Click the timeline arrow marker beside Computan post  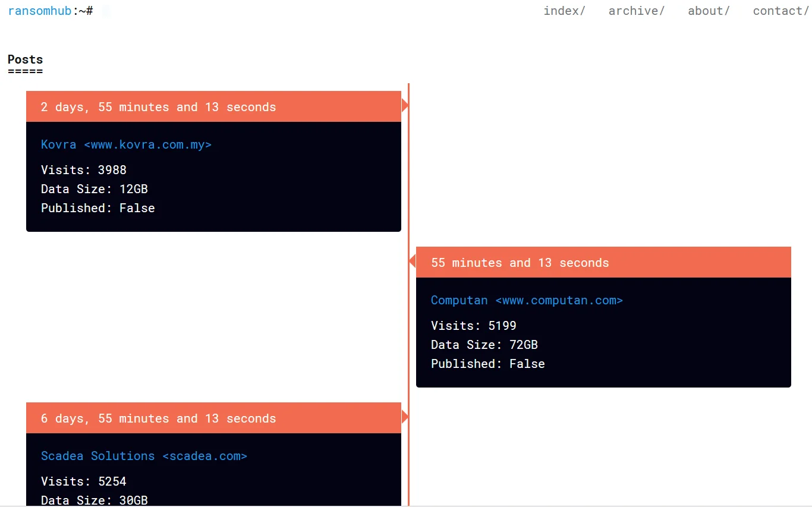[413, 262]
